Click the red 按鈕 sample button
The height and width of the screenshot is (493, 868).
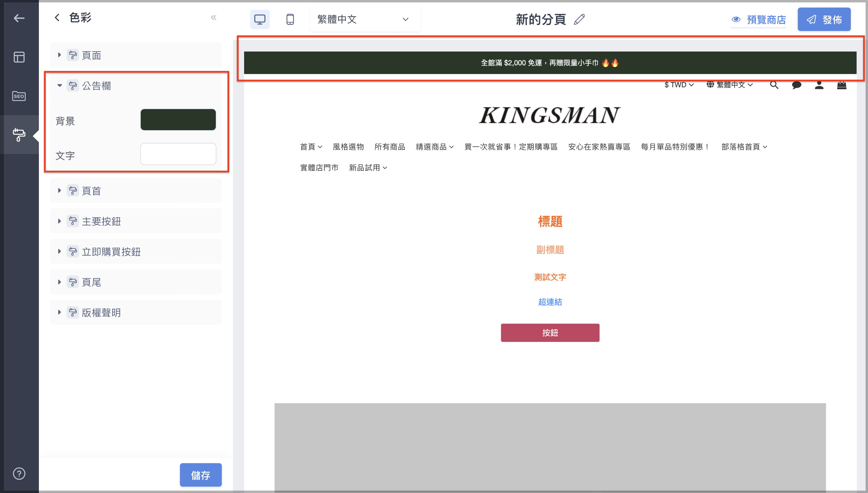[x=550, y=332]
